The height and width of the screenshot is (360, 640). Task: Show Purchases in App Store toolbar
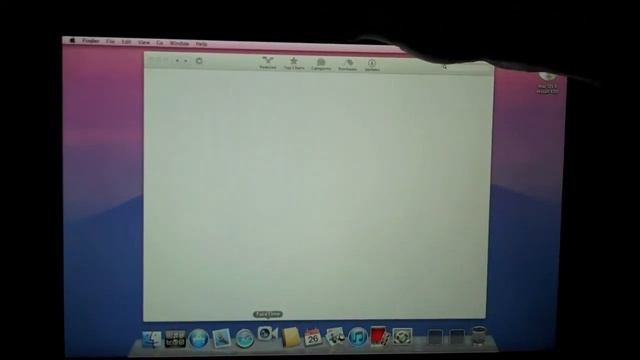tap(347, 64)
